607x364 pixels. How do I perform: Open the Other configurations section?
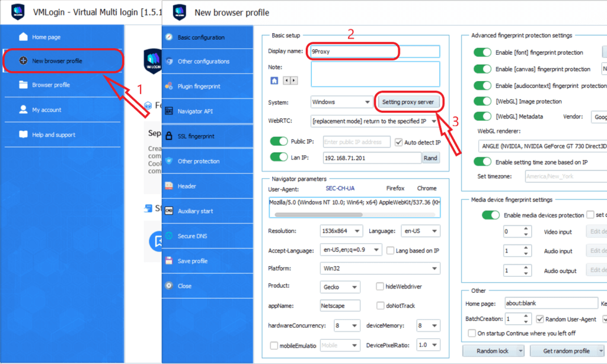tap(207, 61)
